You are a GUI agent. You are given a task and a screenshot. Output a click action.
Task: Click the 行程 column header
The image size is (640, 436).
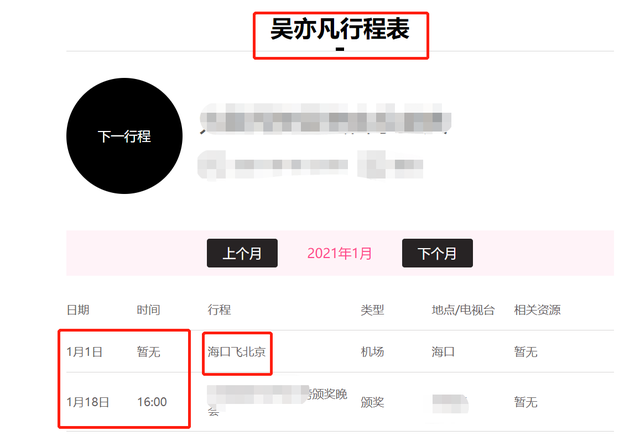(x=219, y=310)
